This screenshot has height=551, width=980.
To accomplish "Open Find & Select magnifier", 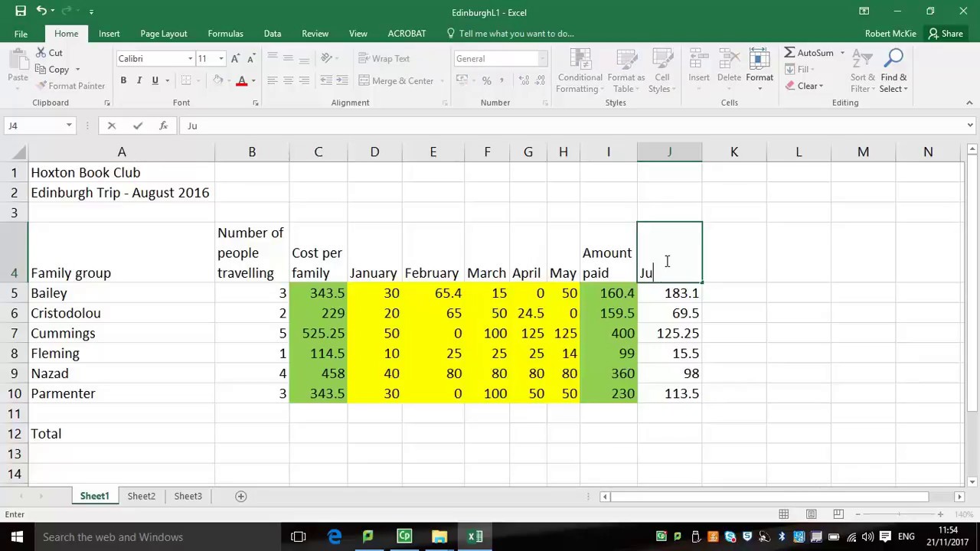I will pos(893,71).
